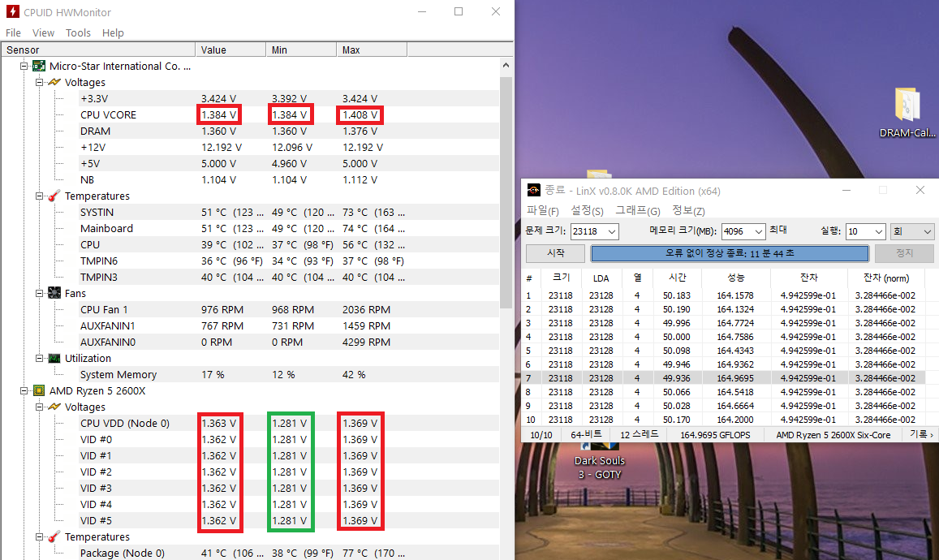The height and width of the screenshot is (560, 939).
Task: Open the 정보(Z) menu in LinX
Action: pyautogui.click(x=688, y=211)
